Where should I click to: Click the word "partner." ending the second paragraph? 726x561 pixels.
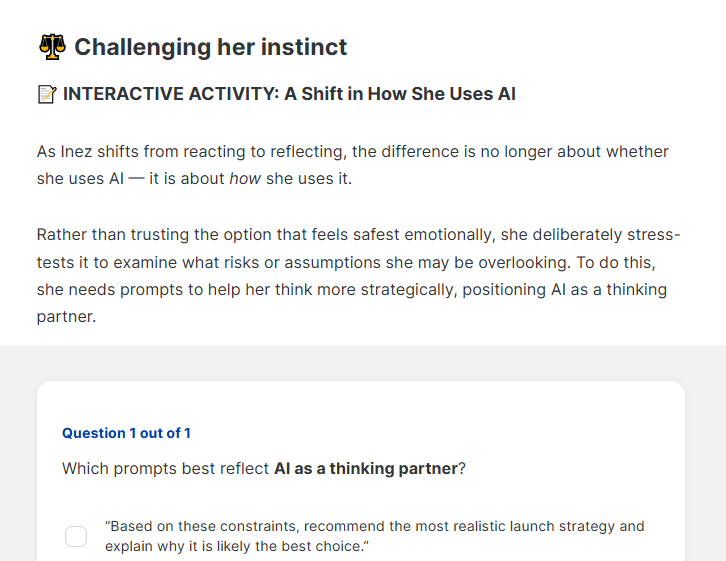[66, 317]
